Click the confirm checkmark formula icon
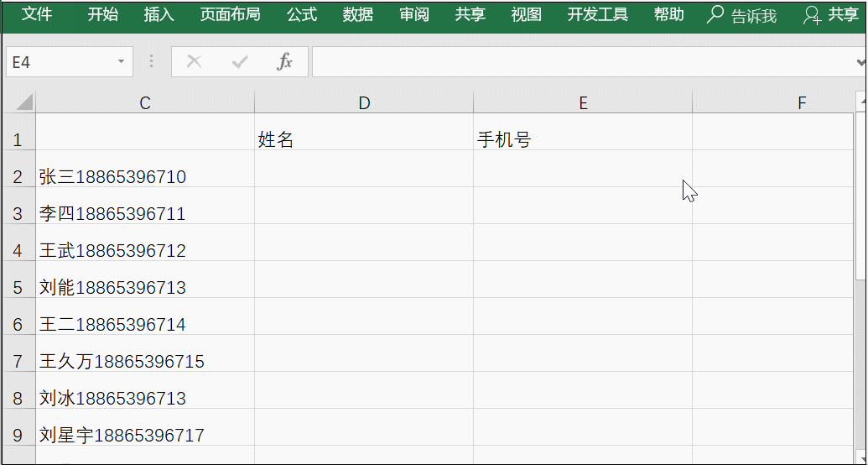The width and height of the screenshot is (868, 465). click(240, 61)
